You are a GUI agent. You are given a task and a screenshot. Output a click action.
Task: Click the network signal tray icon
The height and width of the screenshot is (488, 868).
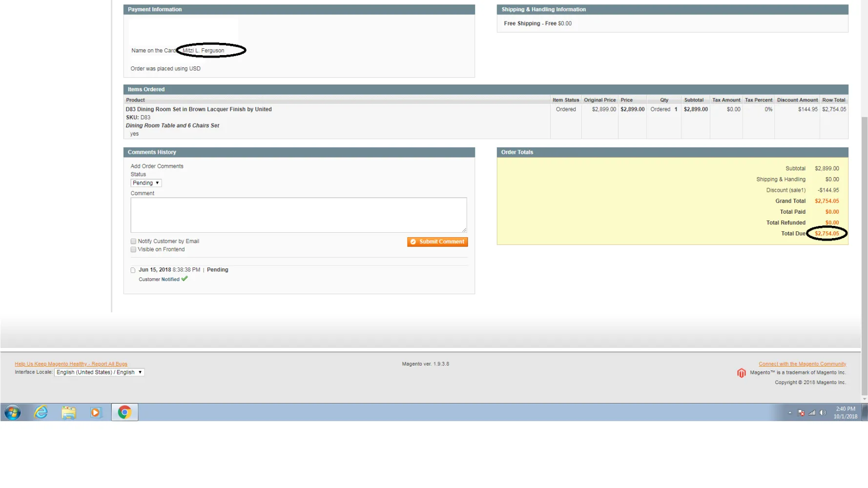[x=812, y=413]
